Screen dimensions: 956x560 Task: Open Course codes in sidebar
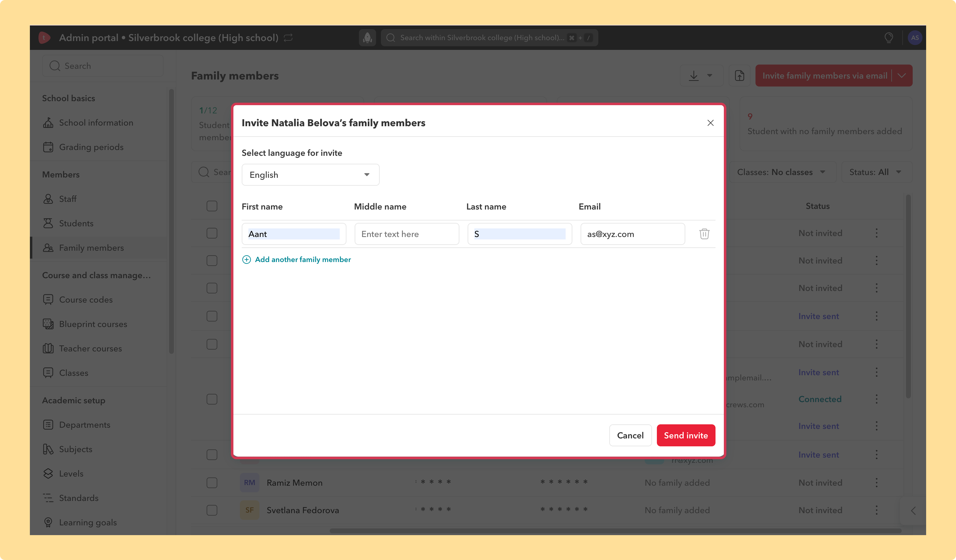pyautogui.click(x=86, y=300)
